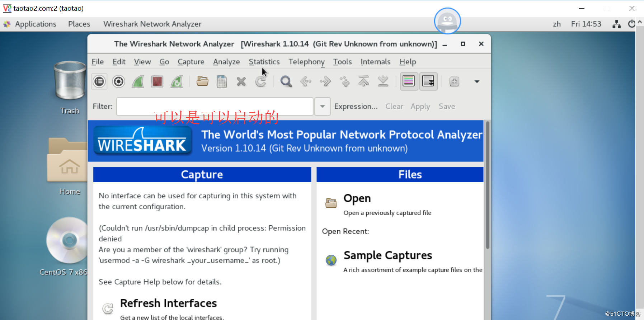This screenshot has width=644, height=320.
Task: Apply the display filter
Action: (x=420, y=107)
